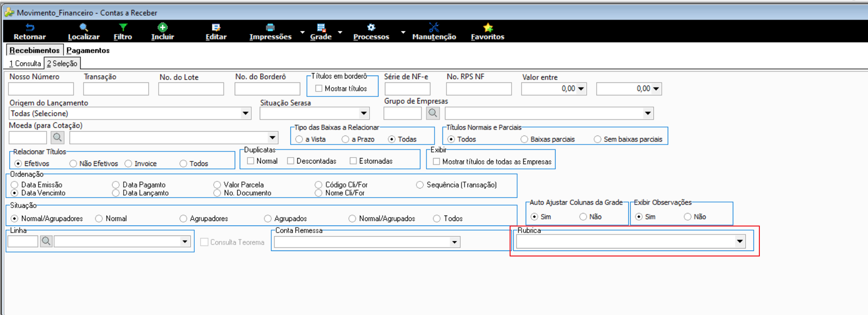The width and height of the screenshot is (868, 315).
Task: Click the Incluir plus icon
Action: [163, 27]
